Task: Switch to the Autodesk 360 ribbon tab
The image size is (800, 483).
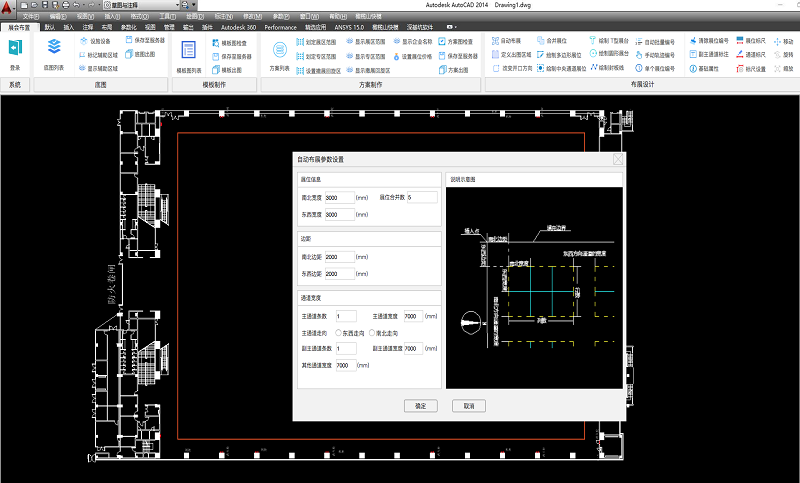Action: click(238, 27)
